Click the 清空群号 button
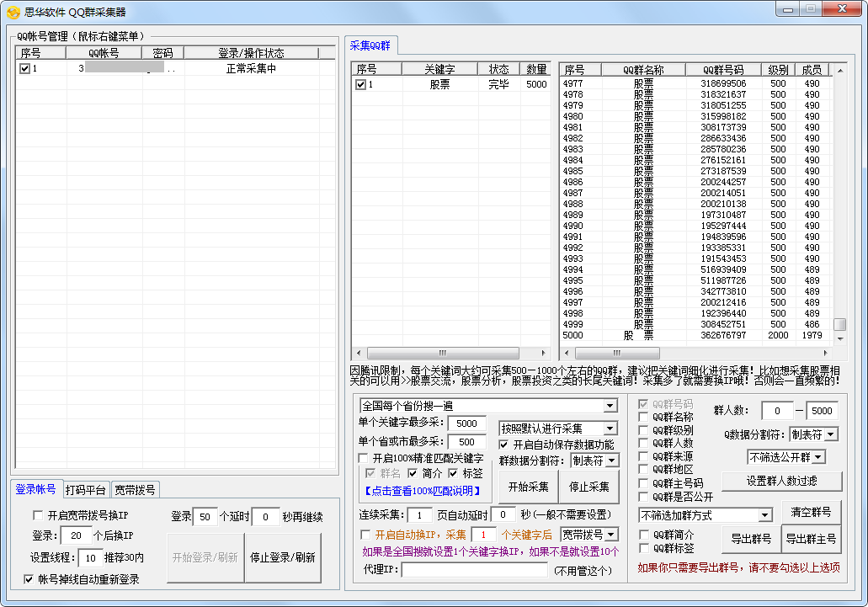This screenshot has height=607, width=868. click(x=811, y=512)
